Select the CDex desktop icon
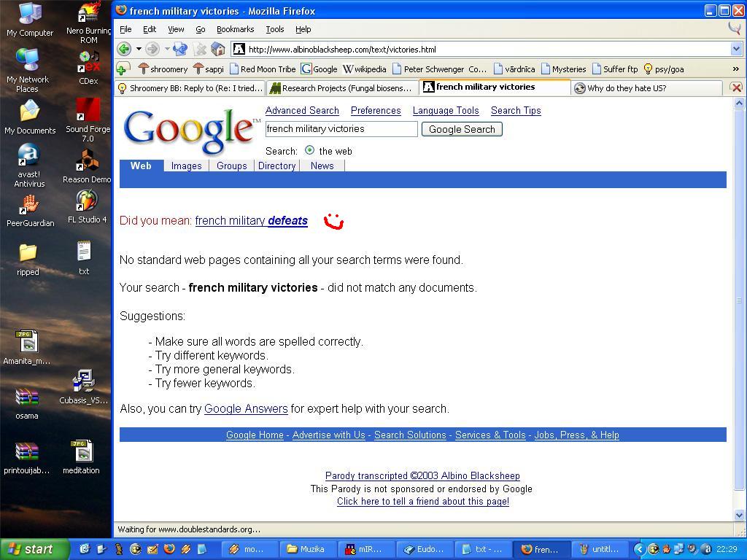This screenshot has width=747, height=560. (88, 68)
